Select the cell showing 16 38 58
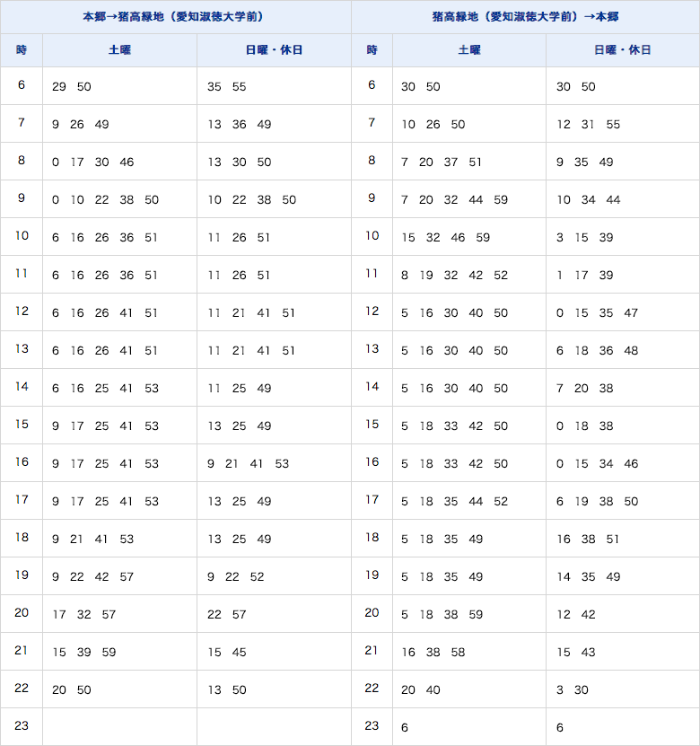The height and width of the screenshot is (746, 700). 468,652
